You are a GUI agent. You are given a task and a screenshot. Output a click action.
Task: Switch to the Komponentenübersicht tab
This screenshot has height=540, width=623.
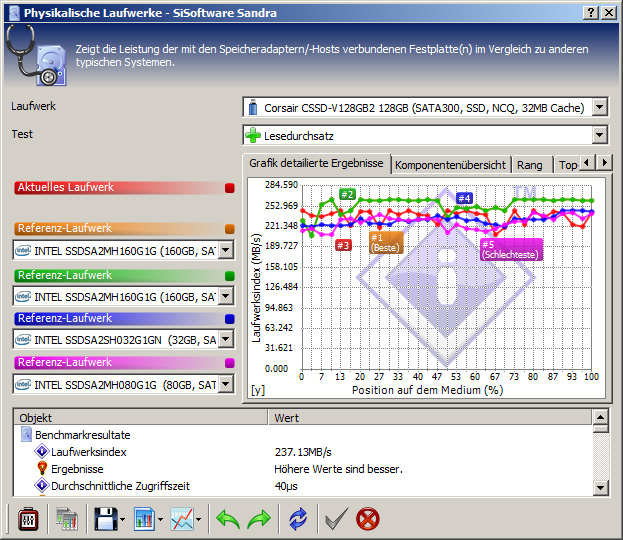(x=450, y=165)
